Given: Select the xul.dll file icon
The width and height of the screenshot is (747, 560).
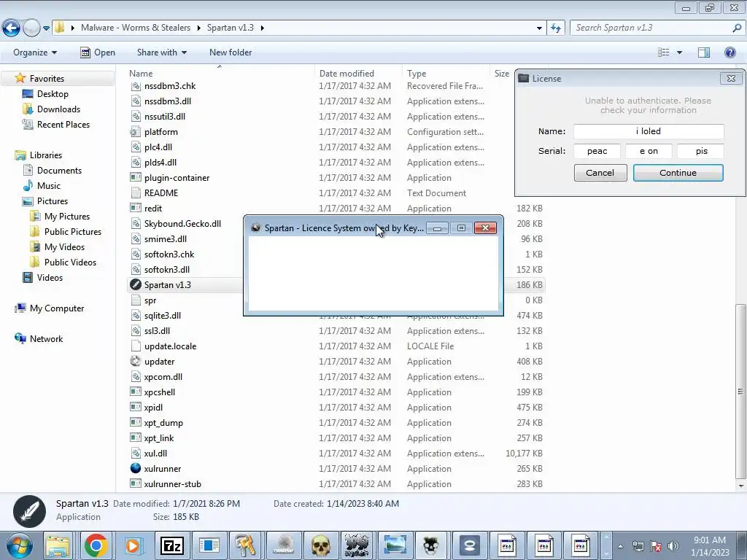Looking at the screenshot, I should 136,454.
